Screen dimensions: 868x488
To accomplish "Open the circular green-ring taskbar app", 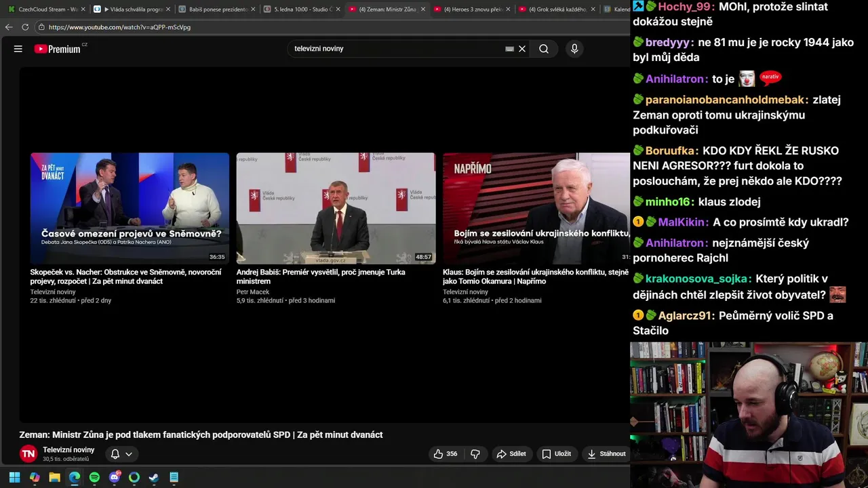I will pyautogui.click(x=134, y=477).
